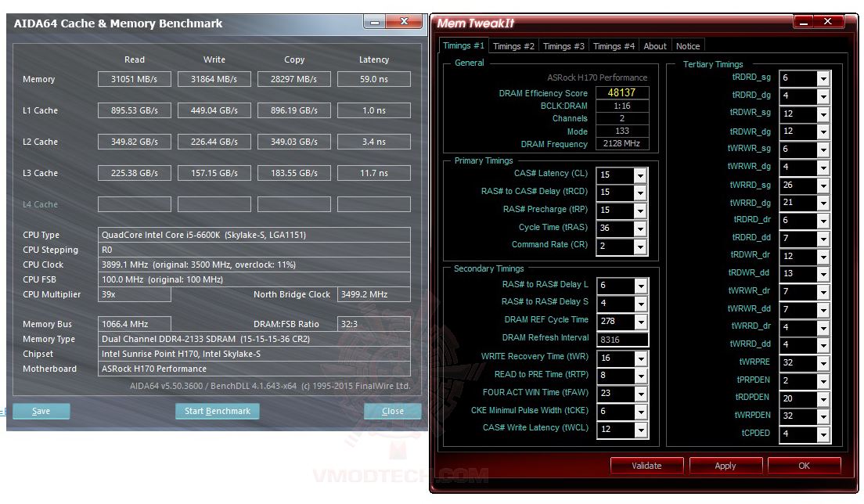Close the AIDA64 window with the X
Screen dimensions: 864x504
coord(403,22)
